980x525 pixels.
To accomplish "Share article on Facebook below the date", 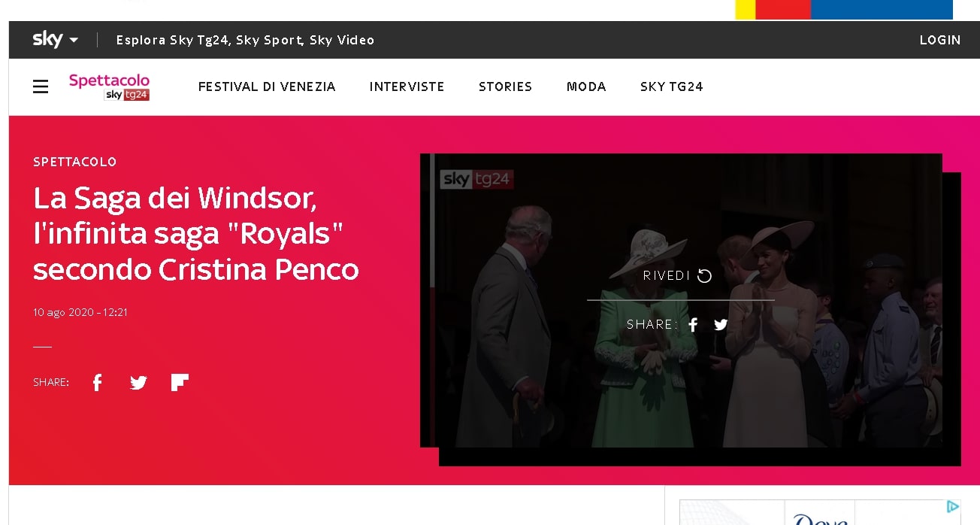I will point(97,383).
